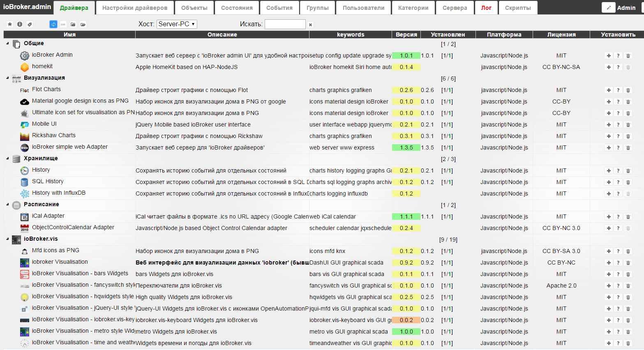Open help for hqwidgets style adapter
This screenshot has height=350, width=644.
618,297
